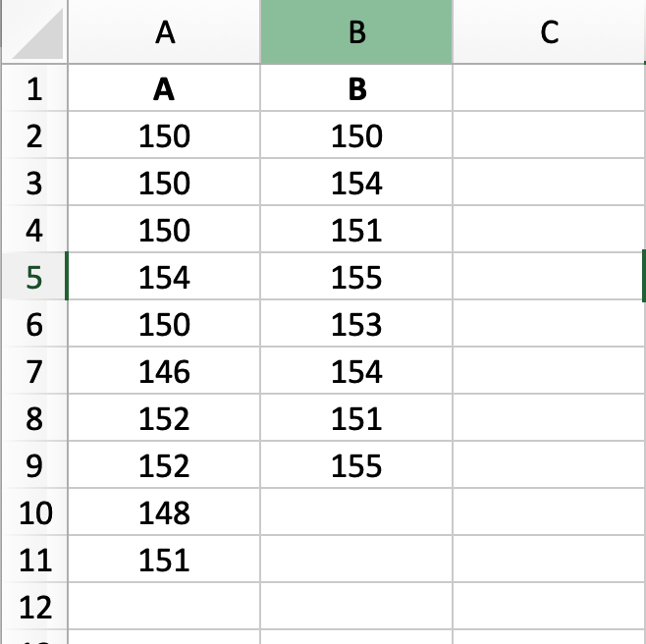Click cell A5 with value 154
This screenshot has width=646, height=644.
click(x=165, y=278)
